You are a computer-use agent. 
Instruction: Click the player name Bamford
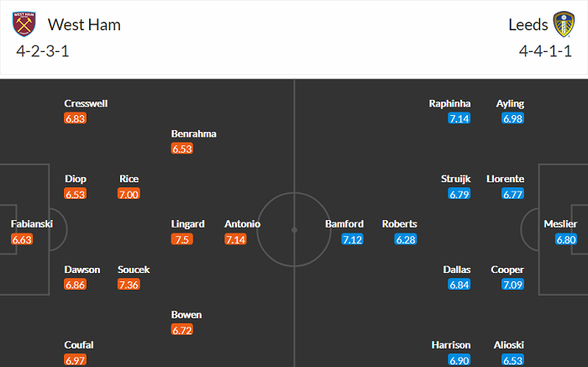tap(344, 224)
